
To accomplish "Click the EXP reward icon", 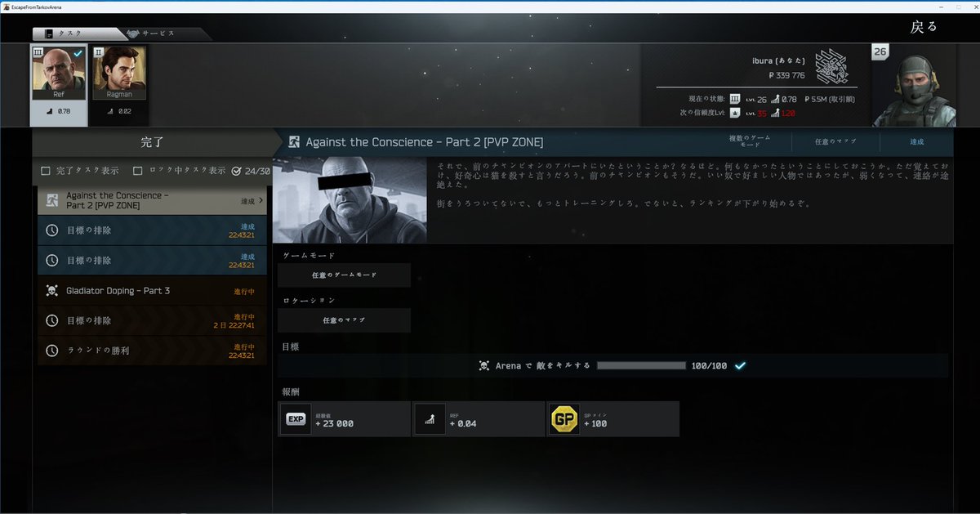I will pos(296,419).
